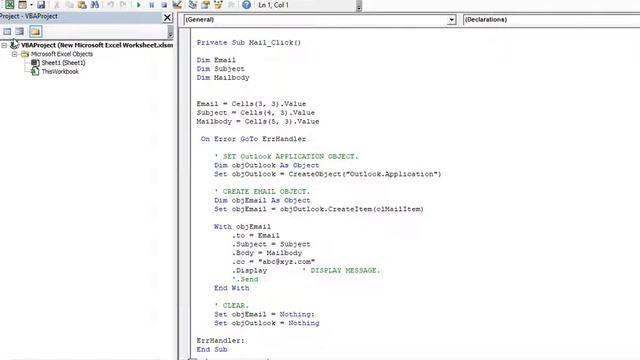This screenshot has height=360, width=640.
Task: Click the Dim Email line
Action: (x=216, y=60)
